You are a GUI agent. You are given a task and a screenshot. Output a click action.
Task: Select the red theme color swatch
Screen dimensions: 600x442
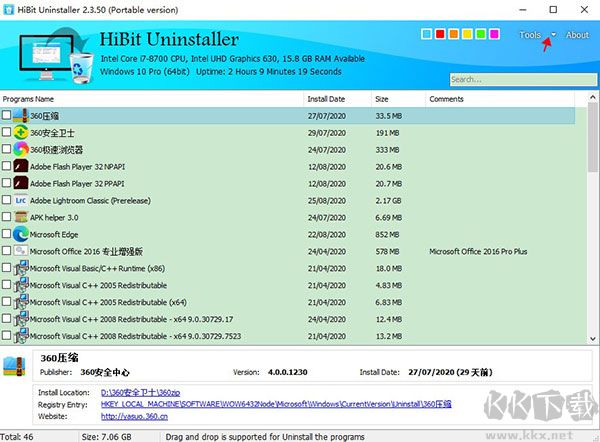coord(440,34)
